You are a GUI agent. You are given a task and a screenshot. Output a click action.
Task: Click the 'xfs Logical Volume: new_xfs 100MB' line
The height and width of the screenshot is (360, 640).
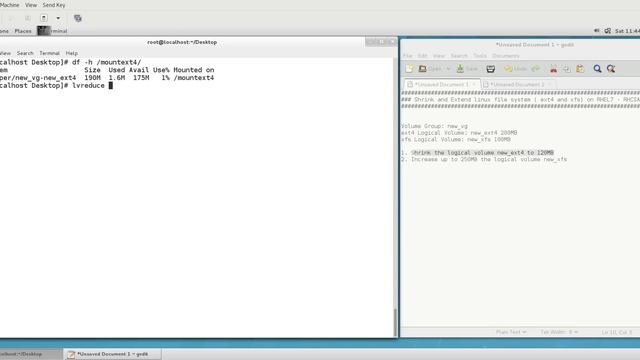(456, 140)
